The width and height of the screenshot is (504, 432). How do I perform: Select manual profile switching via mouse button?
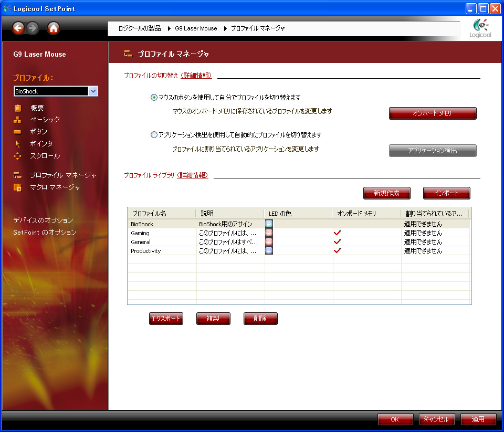click(154, 98)
